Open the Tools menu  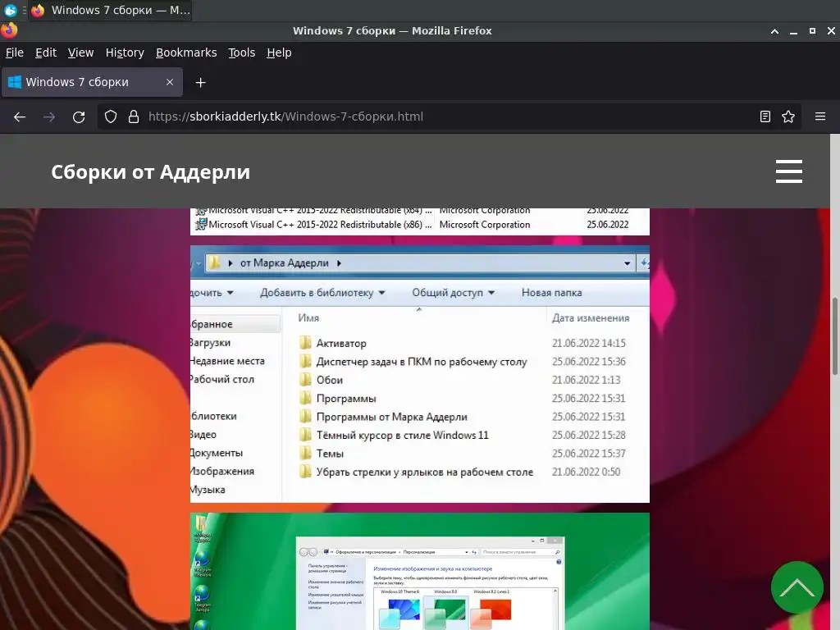(x=242, y=52)
